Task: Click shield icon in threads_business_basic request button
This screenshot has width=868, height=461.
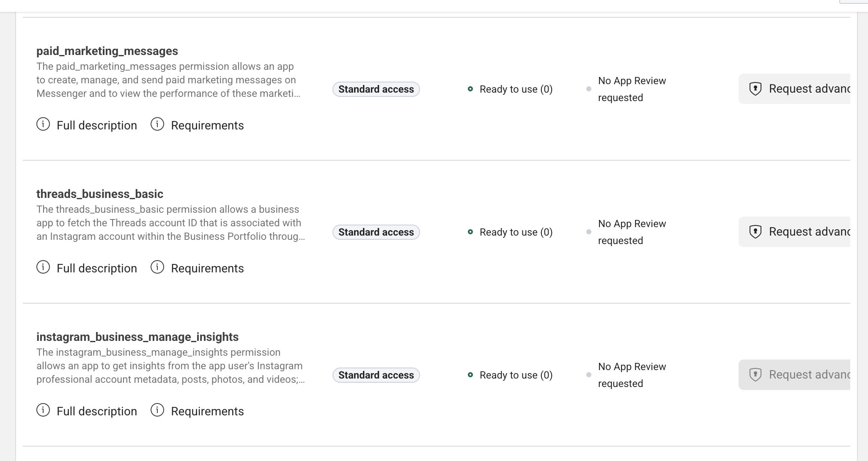Action: tap(755, 232)
